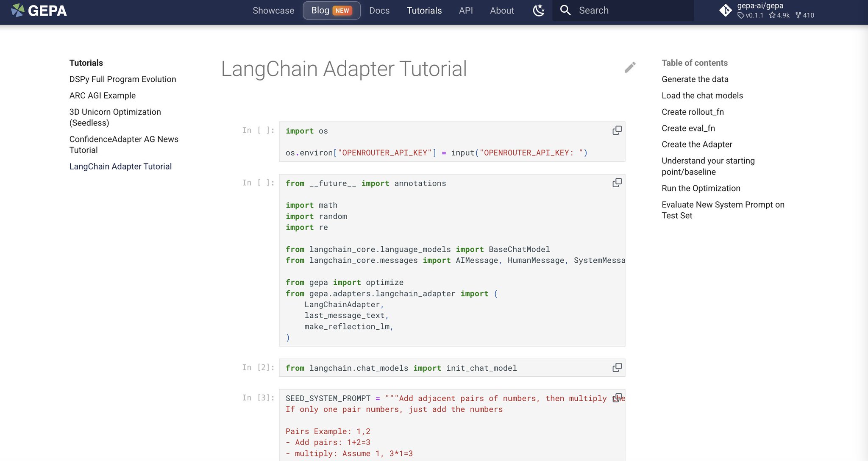The height and width of the screenshot is (461, 868).
Task: Open the Blog tab
Action: [x=331, y=11]
